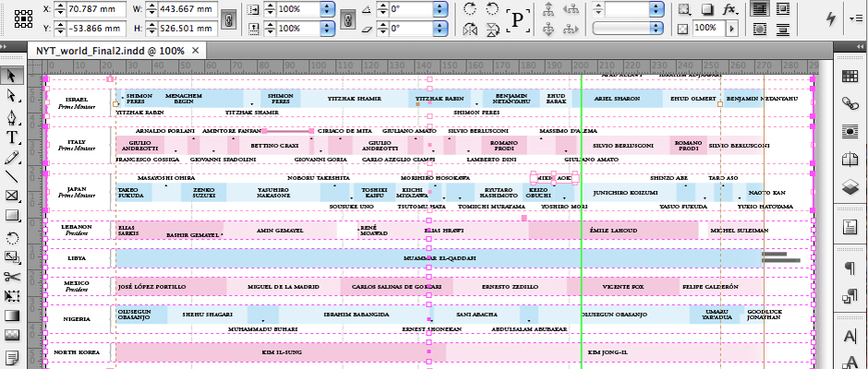Choose the Scissors tool

13,276
